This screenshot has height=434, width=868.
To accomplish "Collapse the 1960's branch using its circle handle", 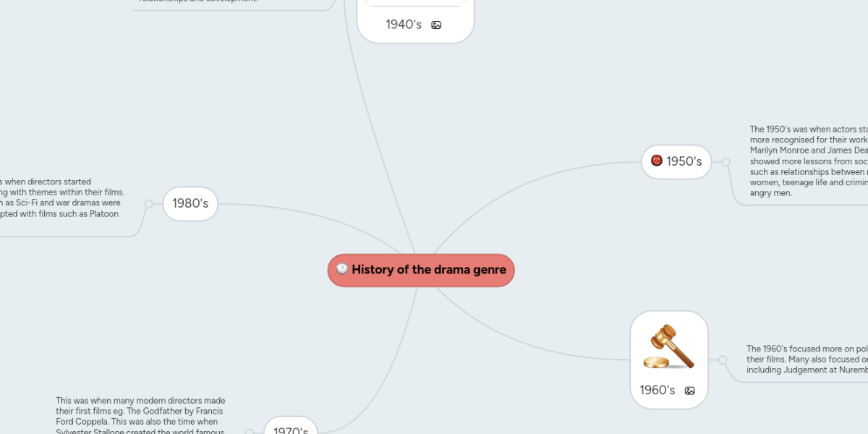I will (722, 359).
